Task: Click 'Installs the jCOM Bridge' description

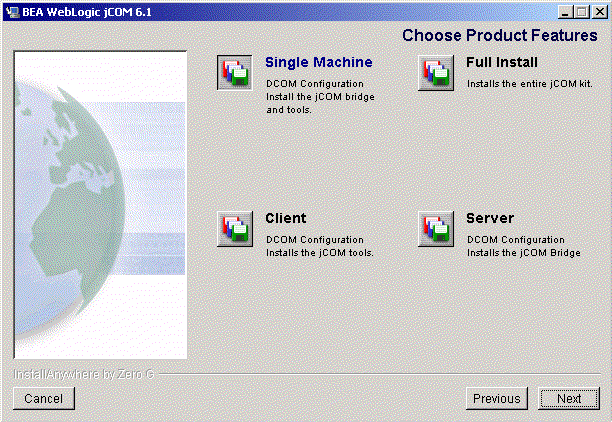Action: [523, 253]
